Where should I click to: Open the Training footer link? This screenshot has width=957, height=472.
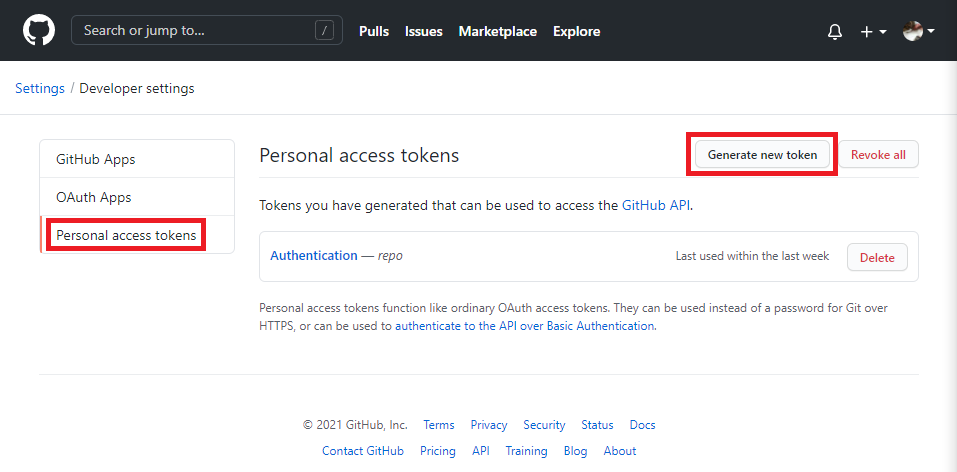click(526, 451)
